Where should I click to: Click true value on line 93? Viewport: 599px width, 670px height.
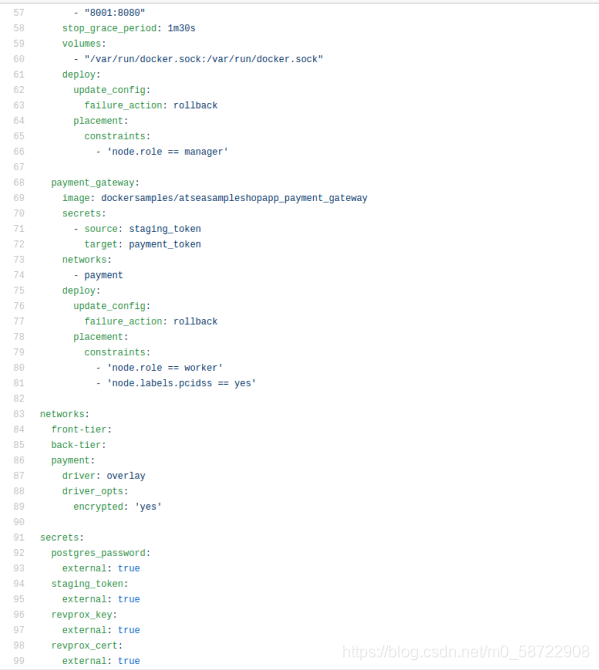tap(129, 568)
